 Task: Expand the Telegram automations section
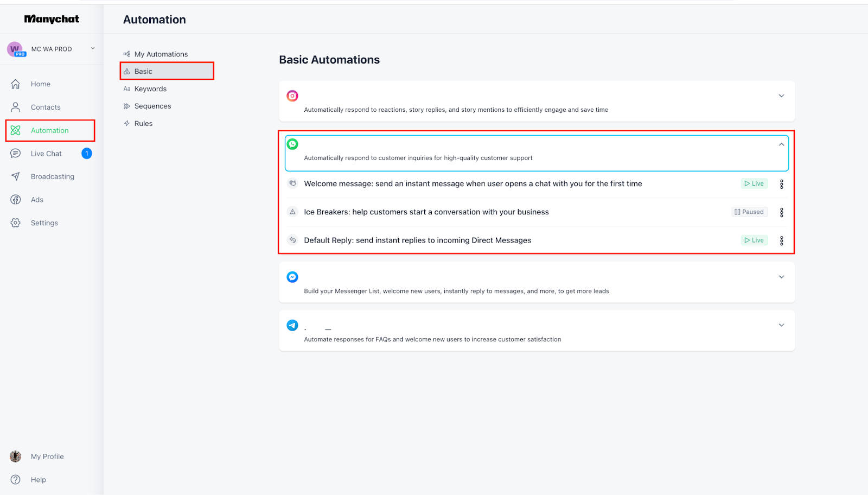tap(781, 326)
